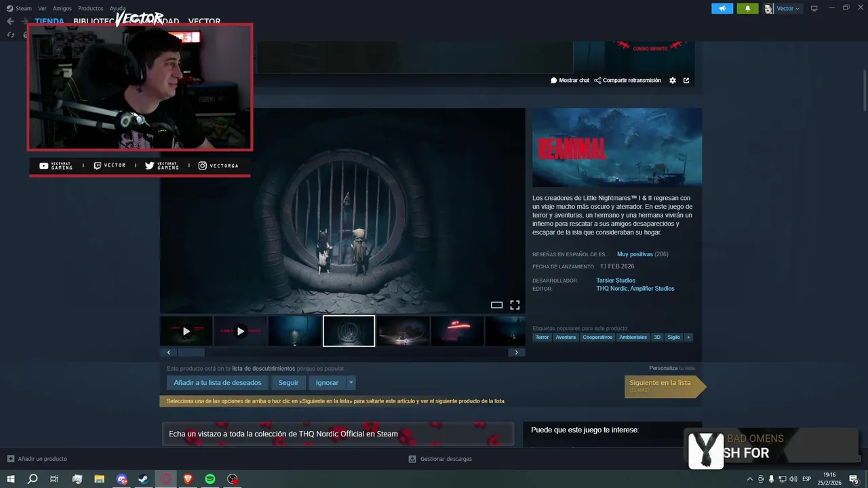Image resolution: width=868 pixels, height=488 pixels.
Task: Click Mostrar chat for the broadcast
Action: point(570,80)
